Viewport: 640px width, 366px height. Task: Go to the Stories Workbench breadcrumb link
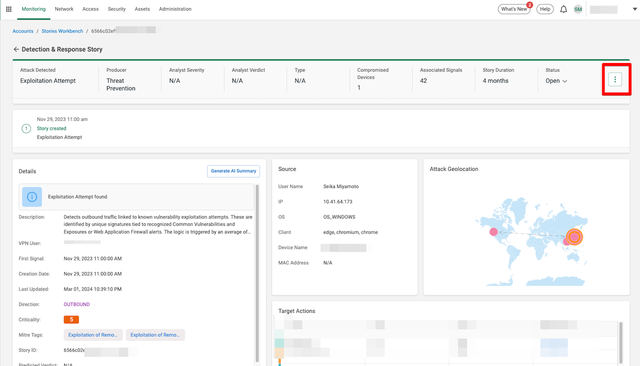pyautogui.click(x=62, y=31)
